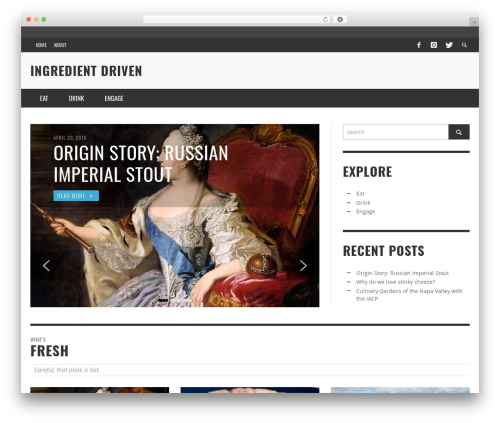Go to next slide arrow
The image size is (500, 423).
click(303, 266)
